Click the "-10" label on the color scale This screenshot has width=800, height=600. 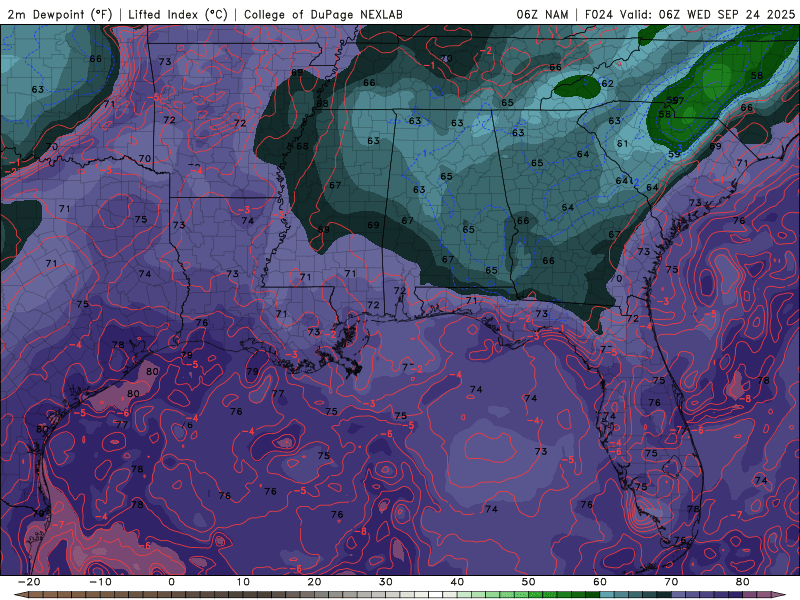[100, 582]
